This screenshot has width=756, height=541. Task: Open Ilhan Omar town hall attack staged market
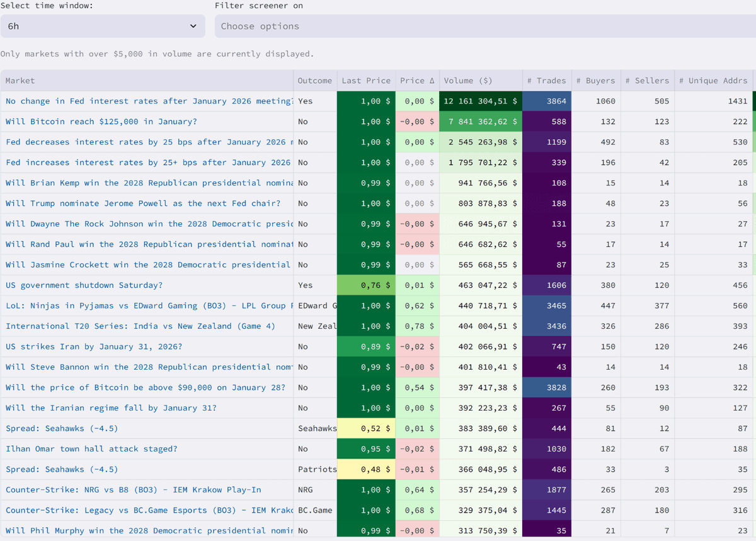[91, 449]
